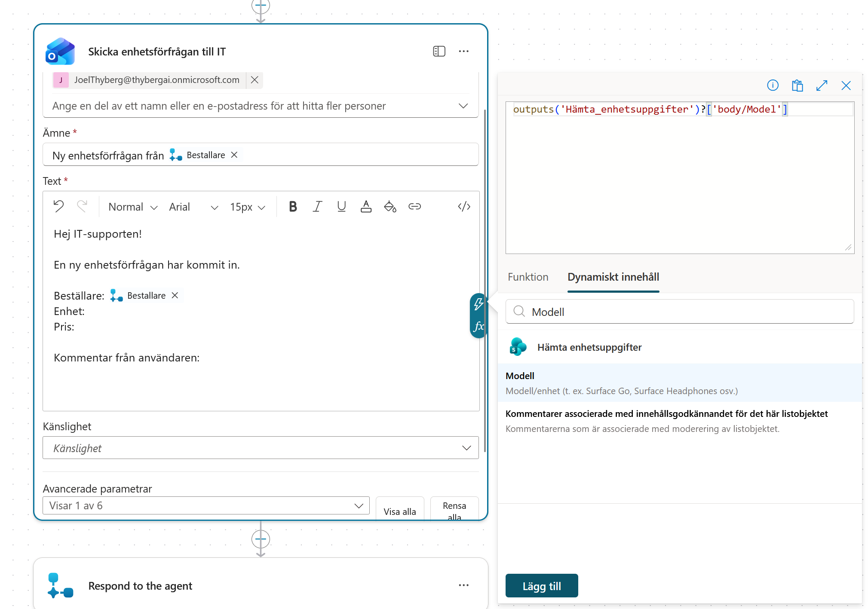Remove Bestallare token from email body
The height and width of the screenshot is (609, 868).
(175, 295)
